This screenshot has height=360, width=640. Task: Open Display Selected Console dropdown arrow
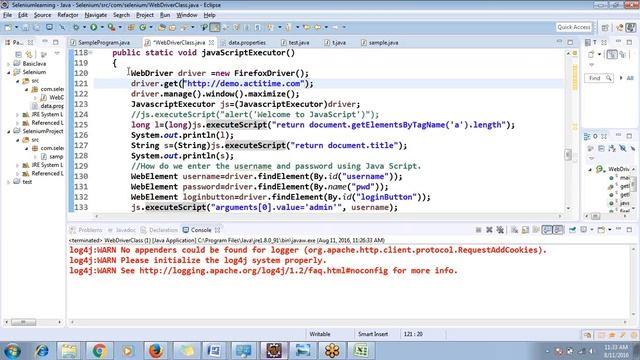pyautogui.click(x=591, y=230)
